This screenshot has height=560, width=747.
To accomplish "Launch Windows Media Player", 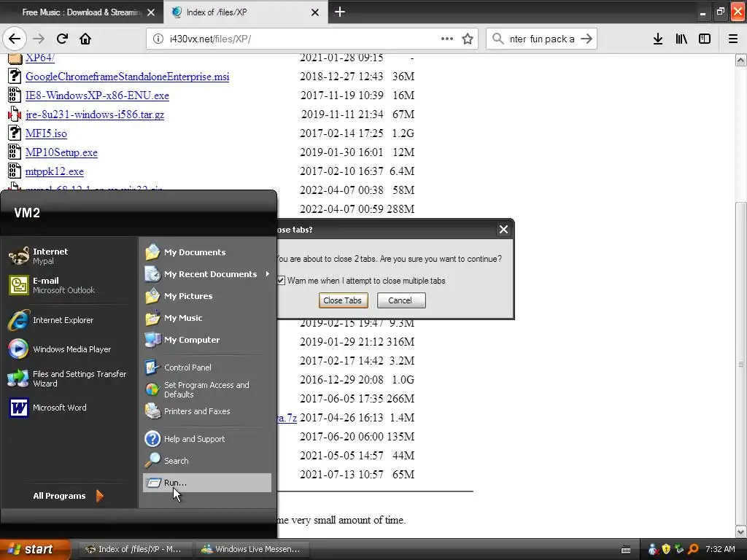I will click(x=69, y=349).
